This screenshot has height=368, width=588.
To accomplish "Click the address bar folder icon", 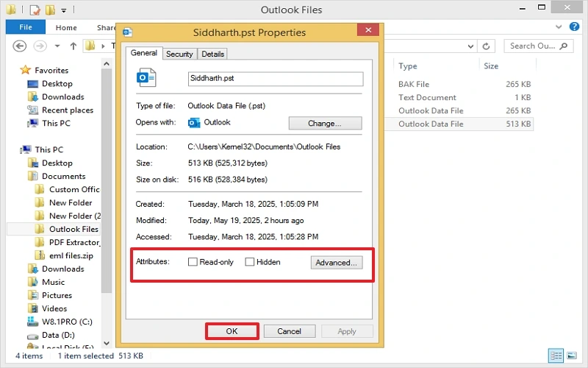I will pyautogui.click(x=90, y=46).
